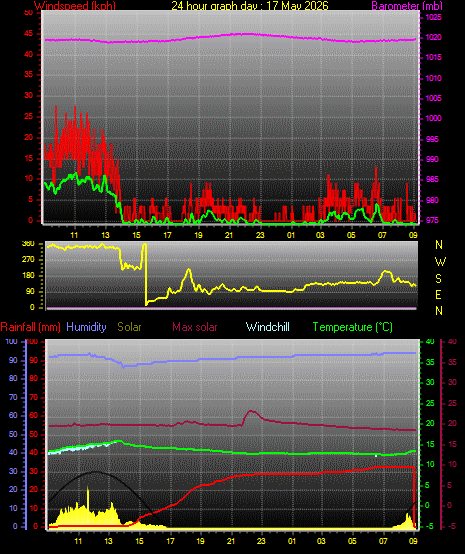Select the Max solar legend label
This screenshot has width=465, height=554.
tap(195, 327)
